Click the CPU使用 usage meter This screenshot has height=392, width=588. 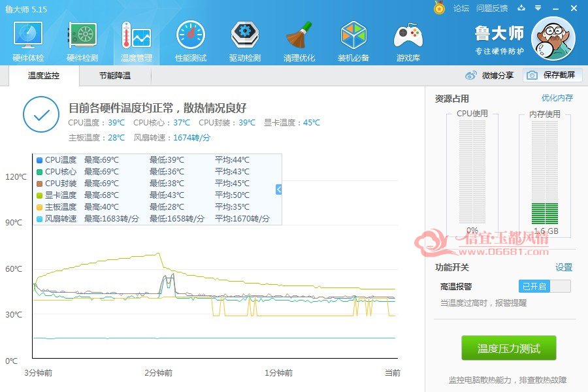pyautogui.click(x=472, y=172)
